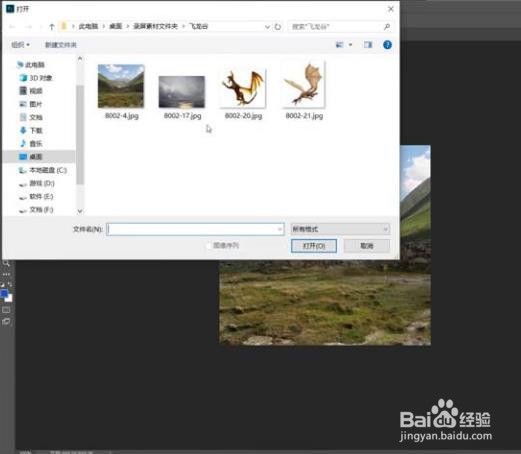Click Photoshop background color swatch
Screen dimensions: 521x454
point(10,299)
